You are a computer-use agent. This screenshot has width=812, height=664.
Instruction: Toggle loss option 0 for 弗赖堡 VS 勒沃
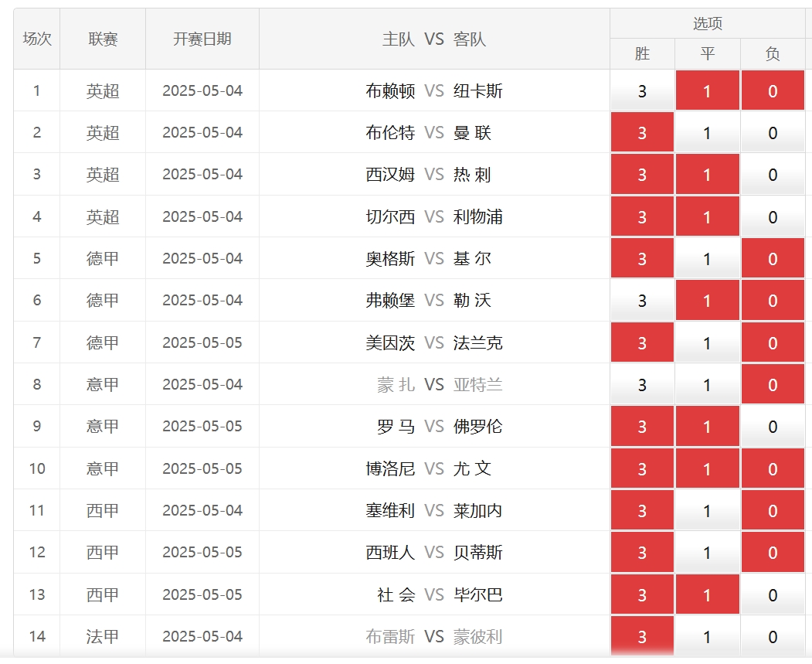click(773, 301)
